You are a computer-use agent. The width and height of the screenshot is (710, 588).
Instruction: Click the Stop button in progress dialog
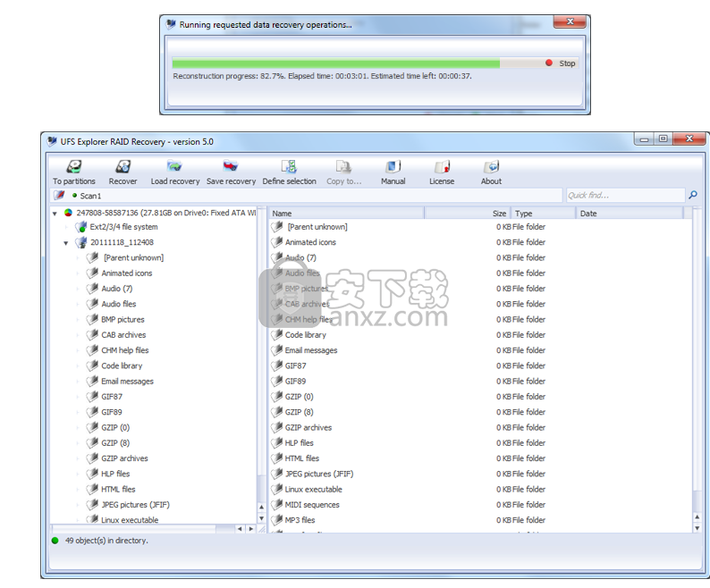(562, 63)
